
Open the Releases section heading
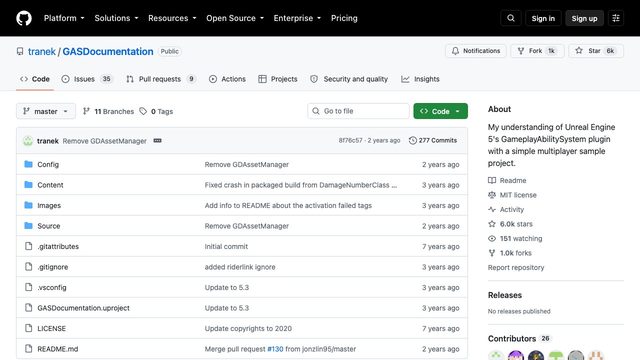(505, 295)
